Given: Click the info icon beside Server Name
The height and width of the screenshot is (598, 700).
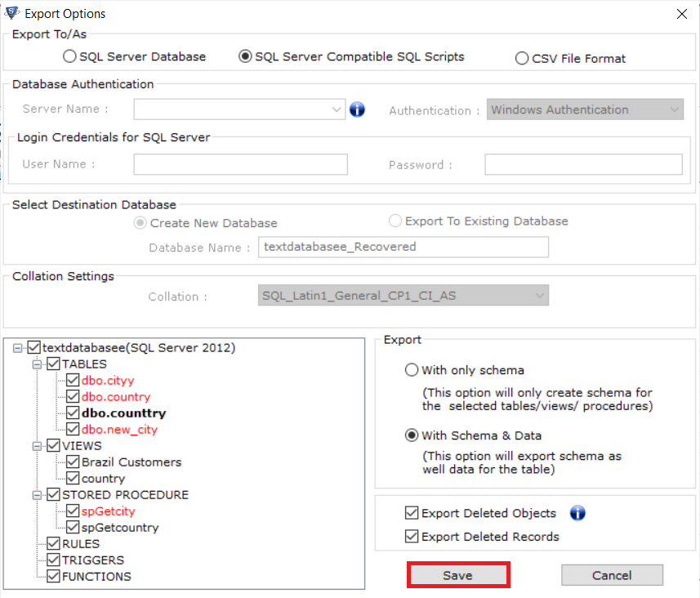Looking at the screenshot, I should [357, 109].
